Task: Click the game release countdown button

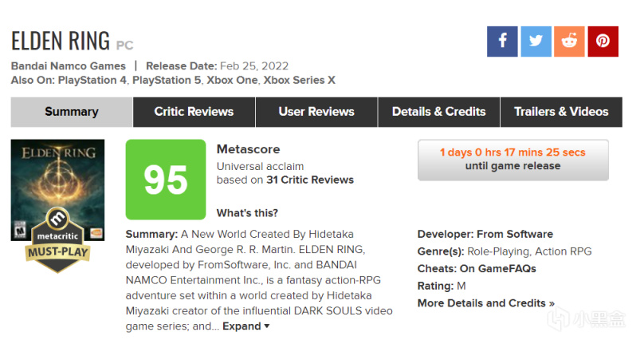Action: (512, 159)
